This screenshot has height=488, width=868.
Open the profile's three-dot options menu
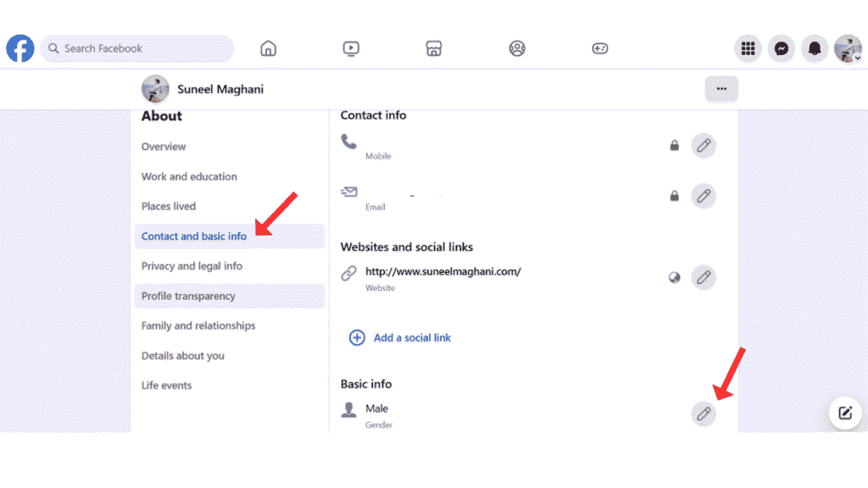click(721, 89)
